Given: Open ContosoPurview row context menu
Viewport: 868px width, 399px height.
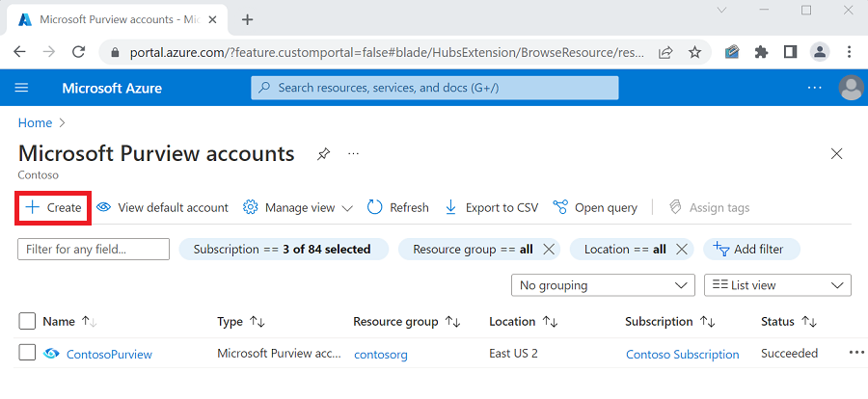Looking at the screenshot, I should click(855, 353).
